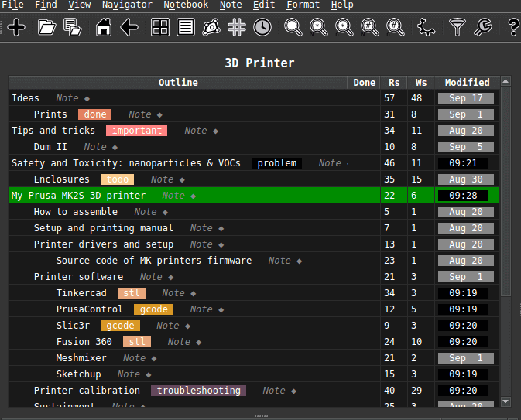Open the Notebook menu
This screenshot has width=521, height=420.
[x=186, y=5]
